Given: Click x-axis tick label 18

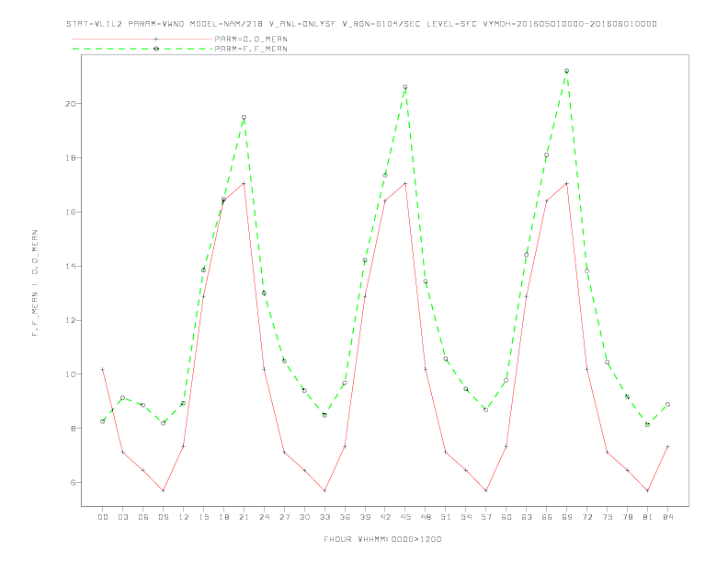Looking at the screenshot, I should pos(223,517).
